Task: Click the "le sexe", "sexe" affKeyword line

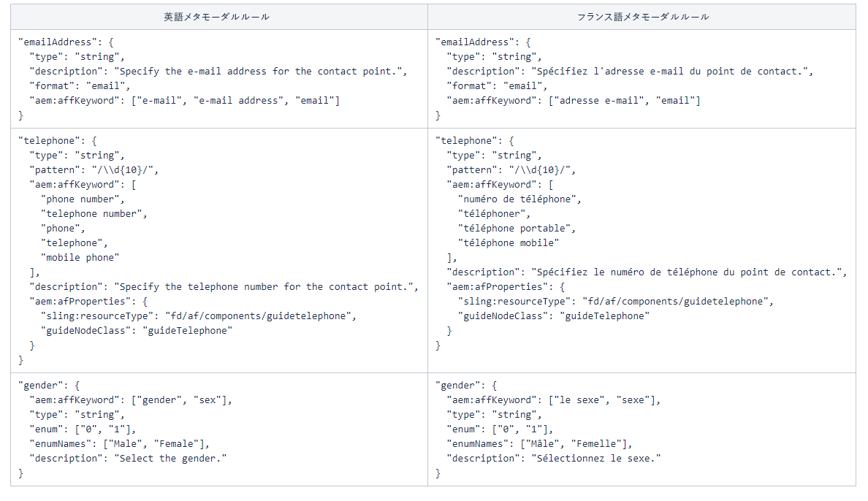Action: coord(554,400)
